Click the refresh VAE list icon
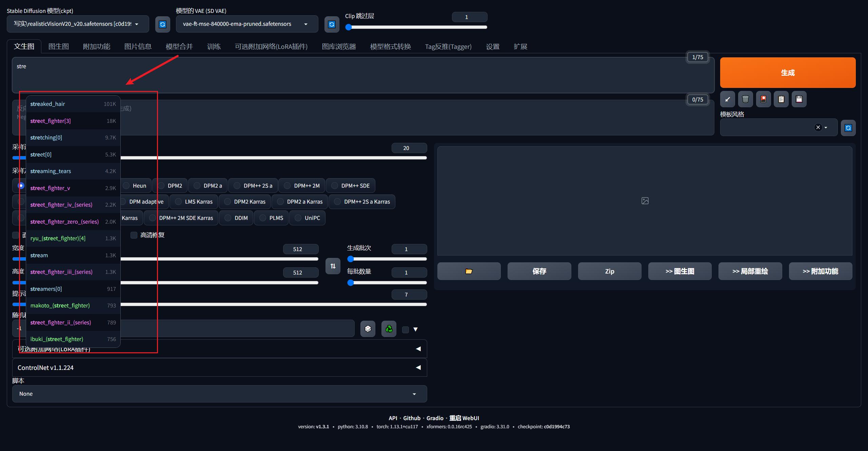 (332, 24)
